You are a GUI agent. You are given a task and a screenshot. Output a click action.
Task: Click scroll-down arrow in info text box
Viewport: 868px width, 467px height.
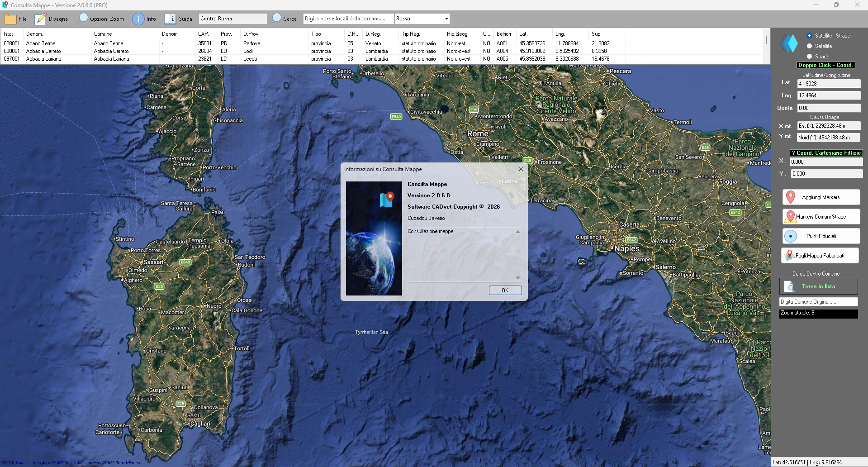click(x=518, y=277)
